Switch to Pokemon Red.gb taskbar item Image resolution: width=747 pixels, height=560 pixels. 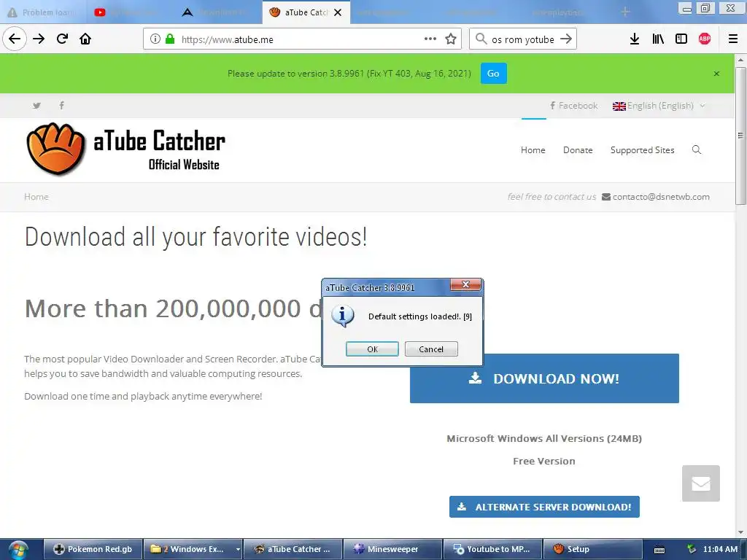[x=93, y=550]
